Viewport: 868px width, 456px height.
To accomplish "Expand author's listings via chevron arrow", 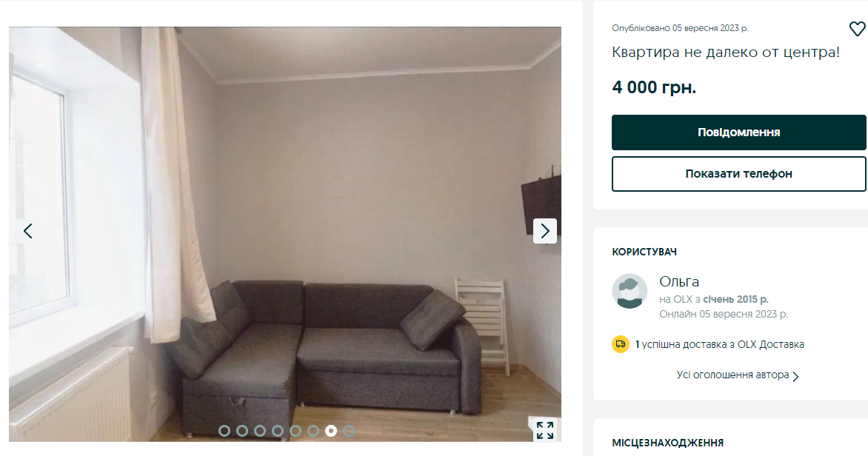I will click(x=795, y=376).
